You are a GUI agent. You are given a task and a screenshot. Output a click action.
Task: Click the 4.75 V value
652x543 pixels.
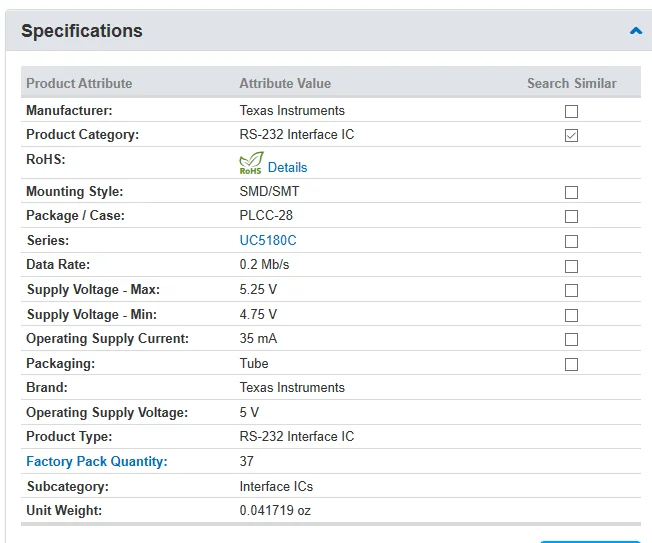(258, 315)
